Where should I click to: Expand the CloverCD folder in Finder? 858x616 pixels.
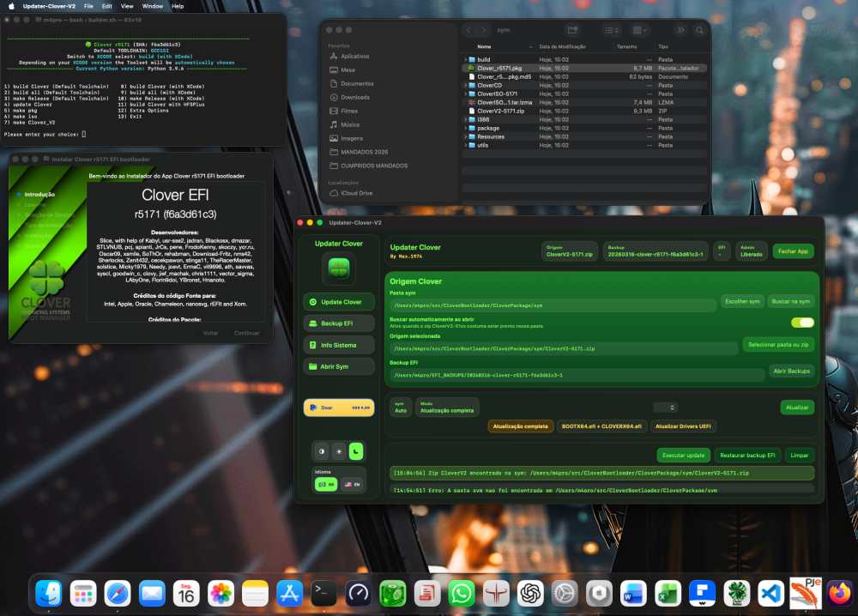click(x=466, y=85)
